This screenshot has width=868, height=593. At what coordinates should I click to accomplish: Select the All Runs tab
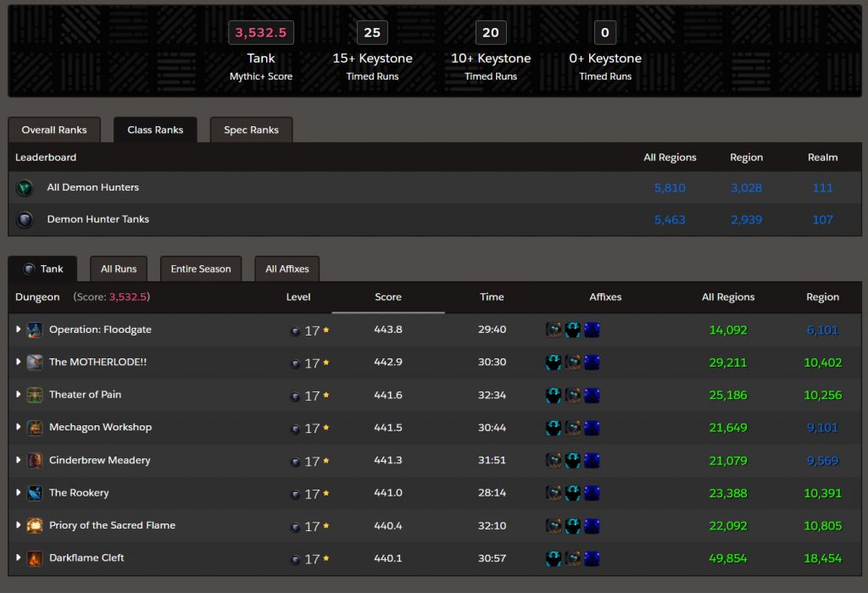pos(119,269)
